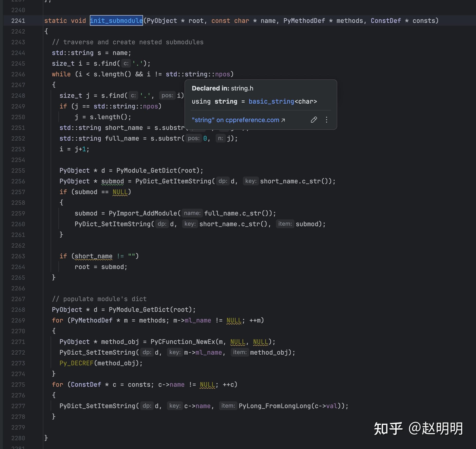Open the three-dot overflow menu in the popup

326,120
